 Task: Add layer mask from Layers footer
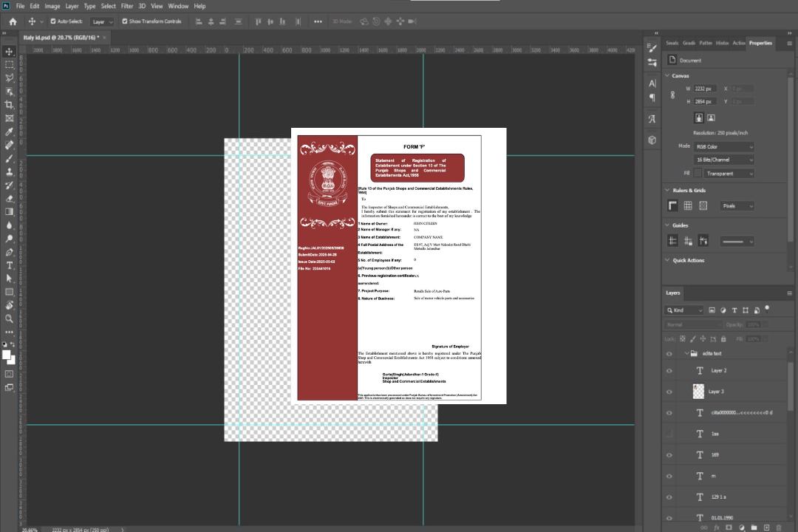pos(729,528)
